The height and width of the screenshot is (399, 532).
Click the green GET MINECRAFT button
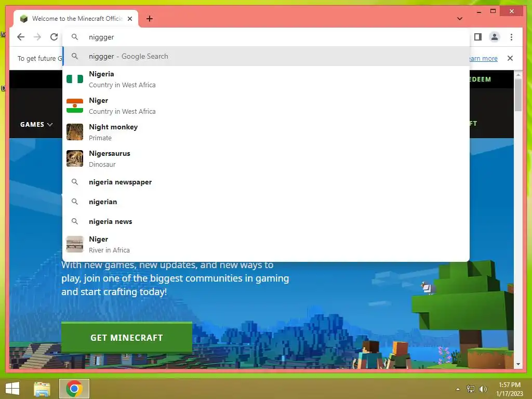pyautogui.click(x=127, y=337)
